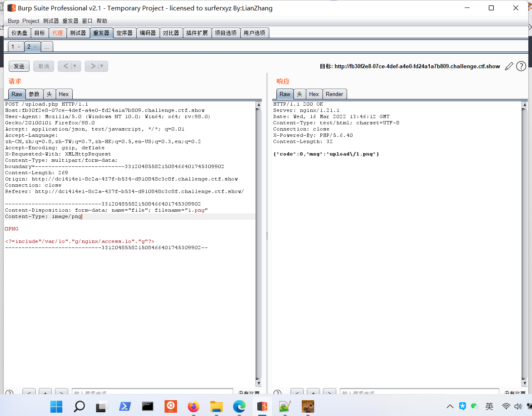The image size is (532, 416).
Task: Select Repeater tab 2
Action: (29, 47)
